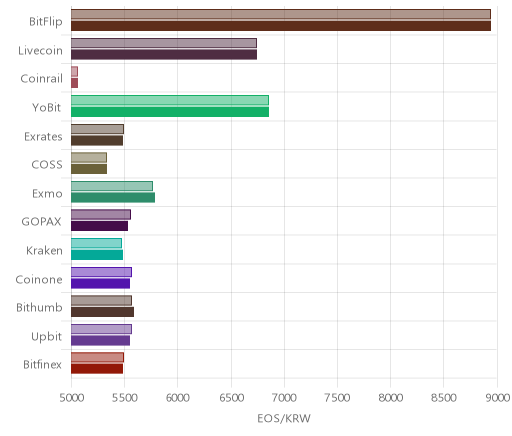
Task: Click the dark brown Bithumb bar
Action: click(102, 312)
